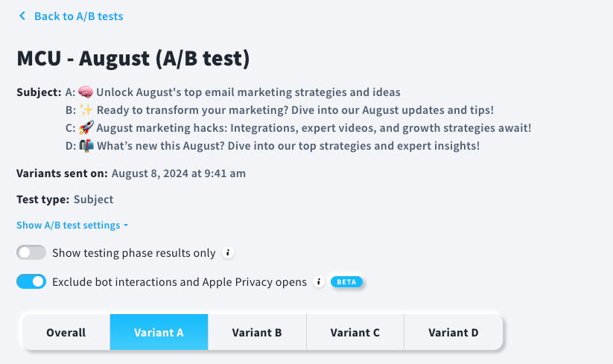Disable Exclude bot interactions and Apple Privacy opens
The image size is (613, 364).
coord(31,282)
